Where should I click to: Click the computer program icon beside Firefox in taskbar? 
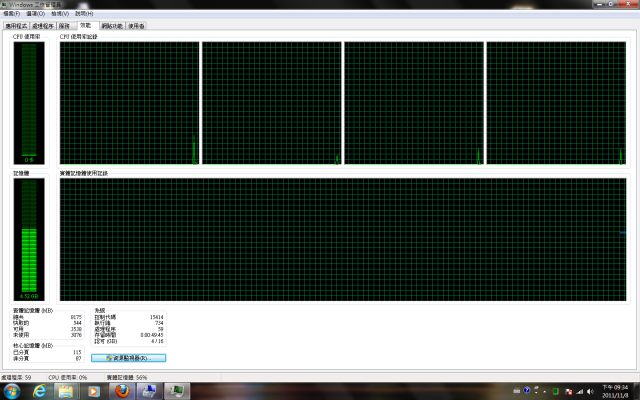coord(149,391)
